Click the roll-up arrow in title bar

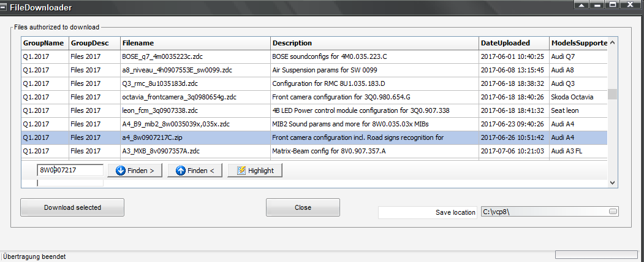[x=581, y=4]
